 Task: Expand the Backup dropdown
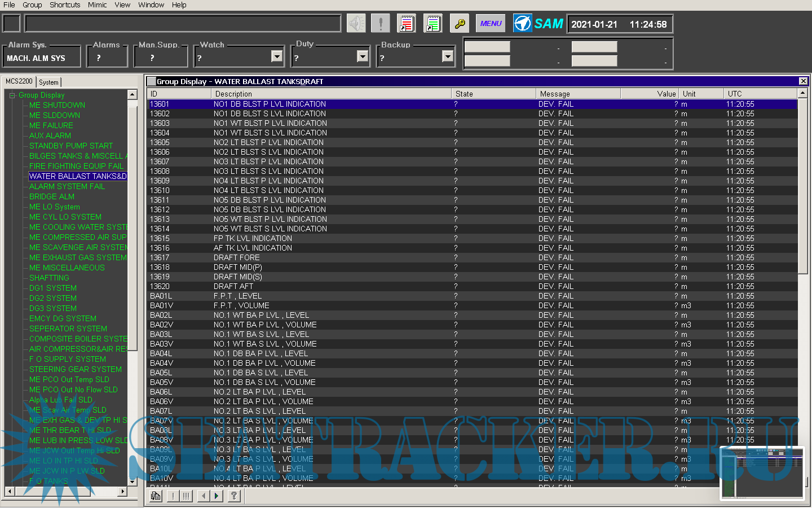(x=448, y=56)
